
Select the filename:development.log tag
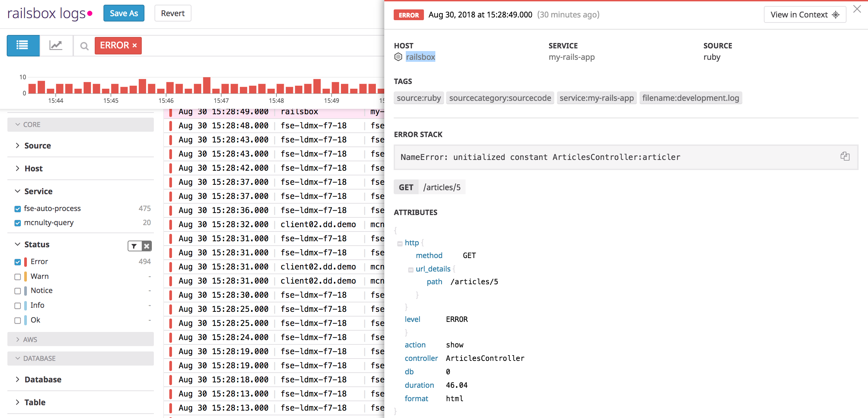pos(690,98)
